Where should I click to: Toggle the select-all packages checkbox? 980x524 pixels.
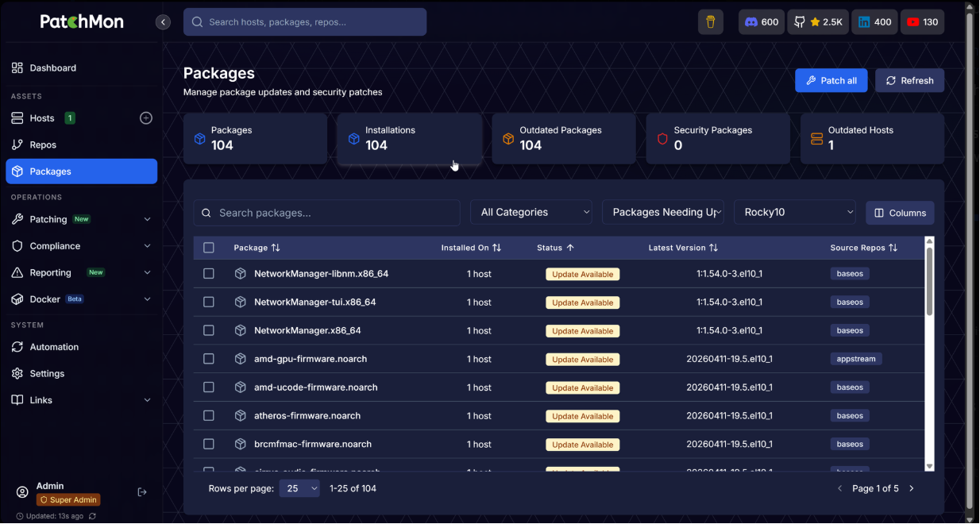(209, 248)
